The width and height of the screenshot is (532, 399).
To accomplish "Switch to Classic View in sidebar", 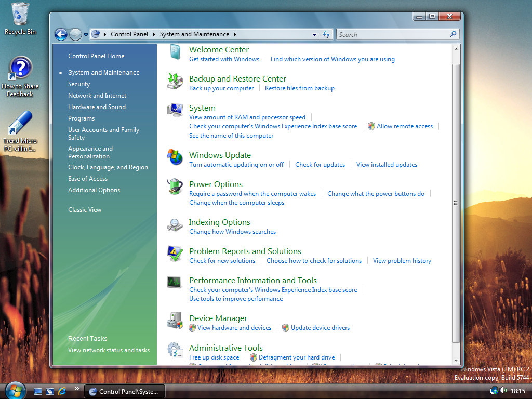I will [85, 210].
